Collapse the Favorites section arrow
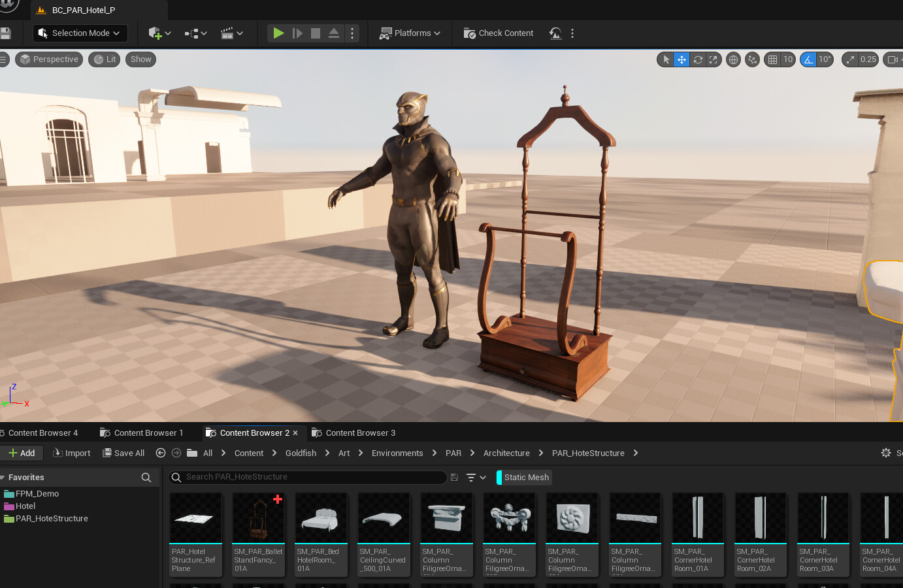The height and width of the screenshot is (588, 903). (x=3, y=478)
